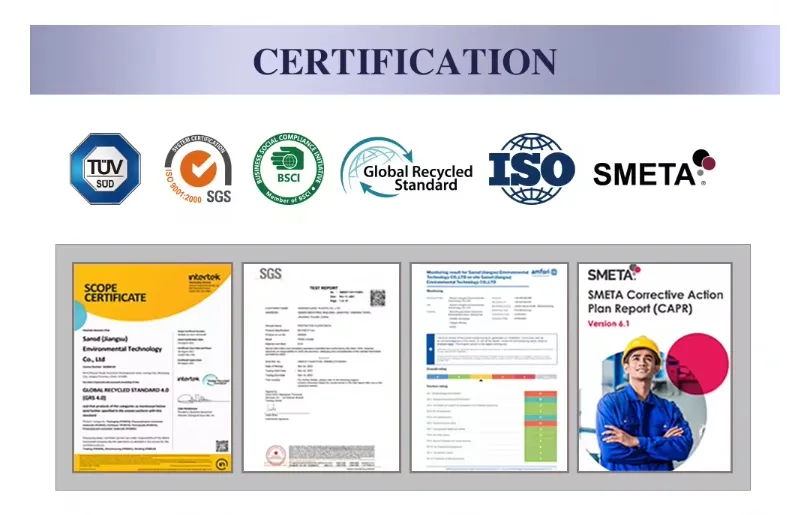Click 'Sansd (Jiangsu) Environmental Technology Co., Ltd' text
801x515 pixels.
click(122, 349)
